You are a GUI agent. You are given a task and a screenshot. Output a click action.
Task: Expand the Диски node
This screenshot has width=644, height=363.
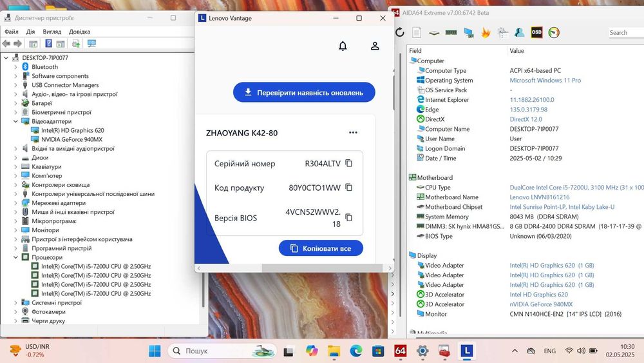pos(15,157)
